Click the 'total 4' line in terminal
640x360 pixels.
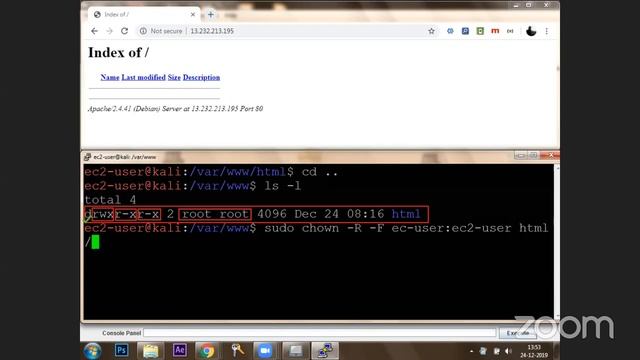point(110,200)
